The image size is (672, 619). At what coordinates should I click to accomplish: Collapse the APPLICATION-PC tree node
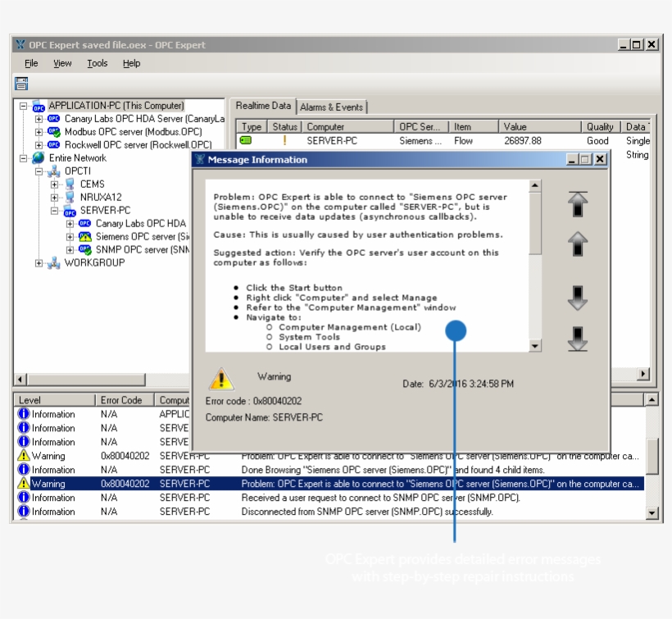click(x=24, y=106)
